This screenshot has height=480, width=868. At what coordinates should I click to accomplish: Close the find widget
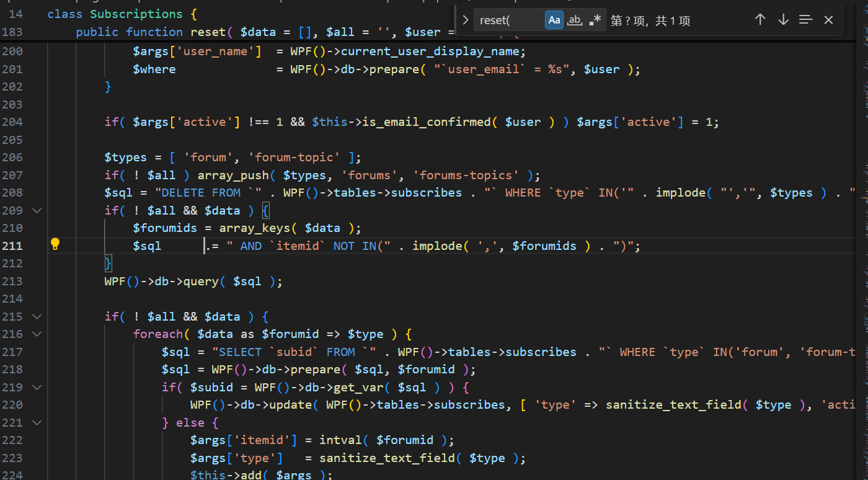pos(828,20)
